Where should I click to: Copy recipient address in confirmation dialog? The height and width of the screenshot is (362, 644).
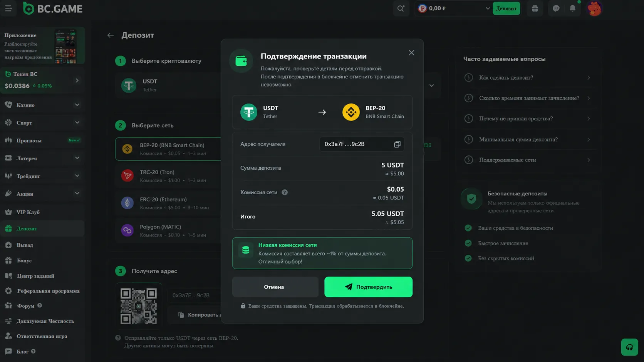pos(397,144)
